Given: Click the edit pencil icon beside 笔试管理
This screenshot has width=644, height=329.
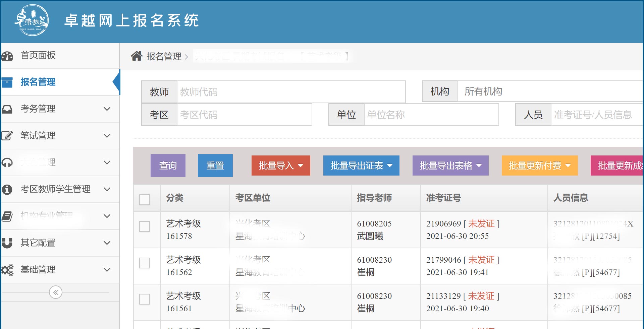Looking at the screenshot, I should pyautogui.click(x=7, y=136).
